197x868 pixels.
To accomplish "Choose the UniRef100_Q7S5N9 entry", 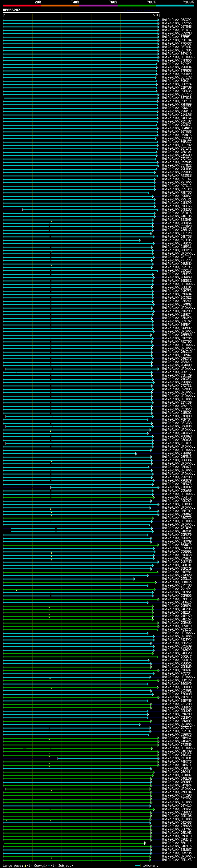I will (x=177, y=745).
